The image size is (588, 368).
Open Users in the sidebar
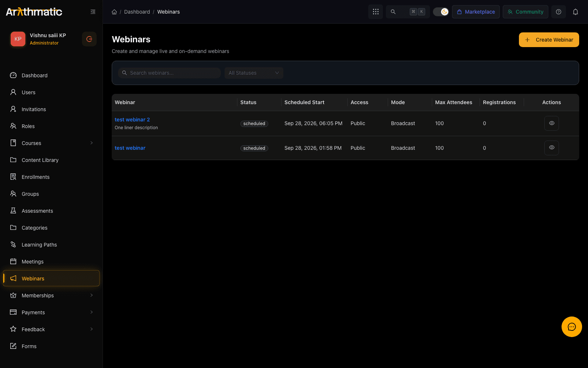click(x=51, y=92)
